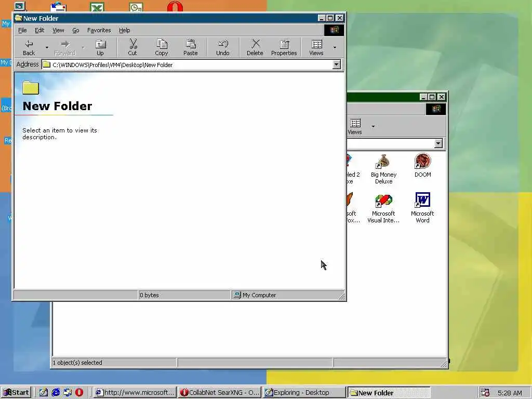The width and height of the screenshot is (532, 399).
Task: Expand the Views arrow in the background window
Action: point(373,126)
